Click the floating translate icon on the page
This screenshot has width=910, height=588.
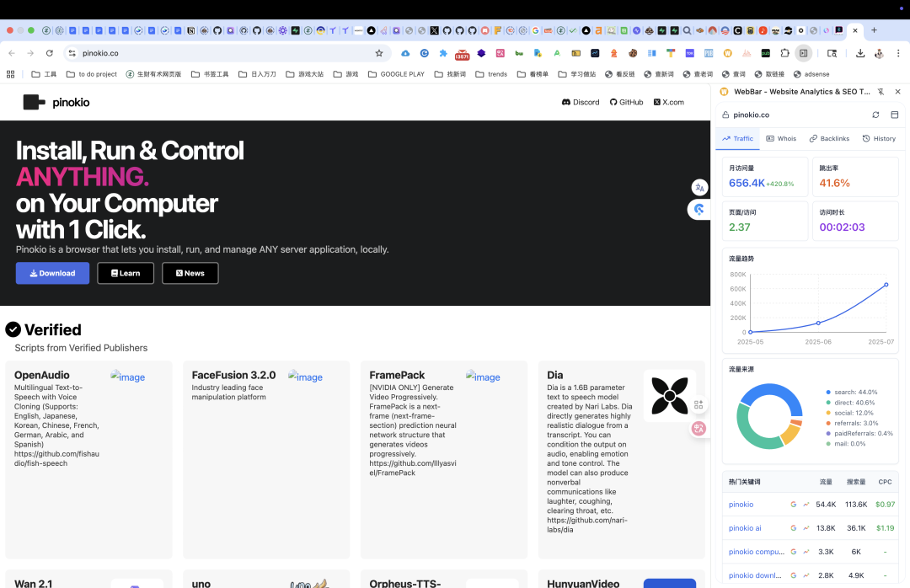click(699, 188)
